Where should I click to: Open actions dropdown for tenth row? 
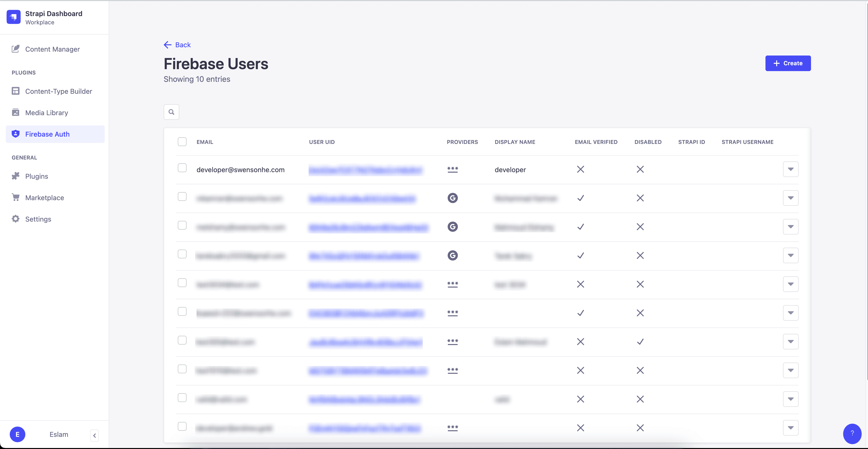tap(791, 428)
